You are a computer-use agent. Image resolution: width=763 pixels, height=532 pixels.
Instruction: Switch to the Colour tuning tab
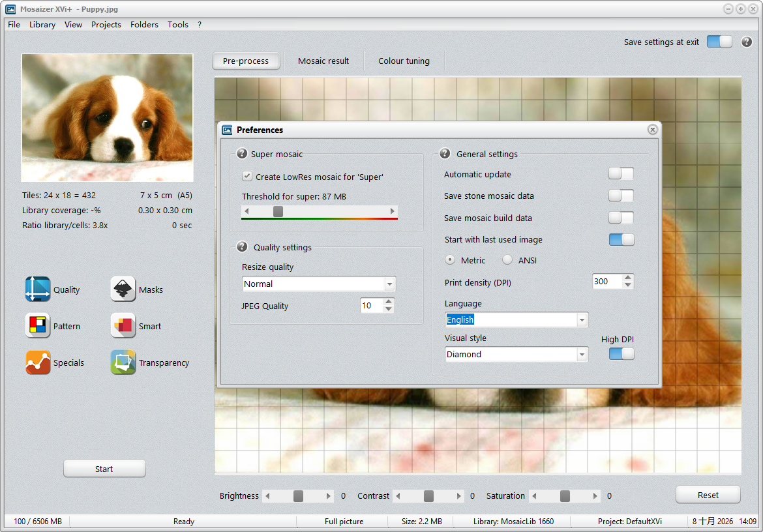pos(404,61)
